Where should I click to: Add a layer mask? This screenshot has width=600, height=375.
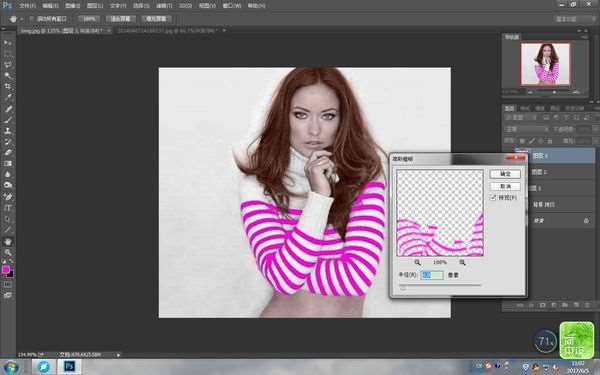tap(542, 305)
